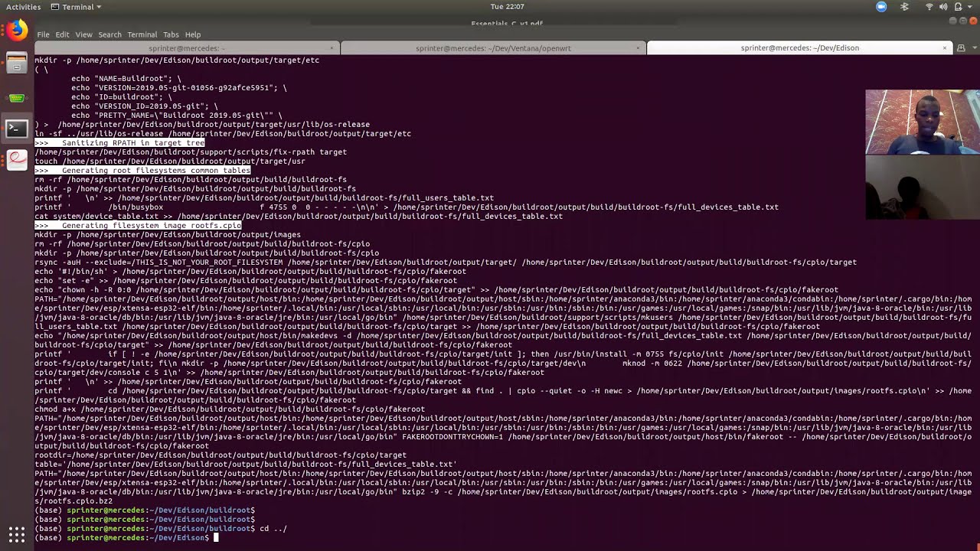Click the line starting with 'rootdir='
Viewport: 980px width, 551px height.
(220, 455)
